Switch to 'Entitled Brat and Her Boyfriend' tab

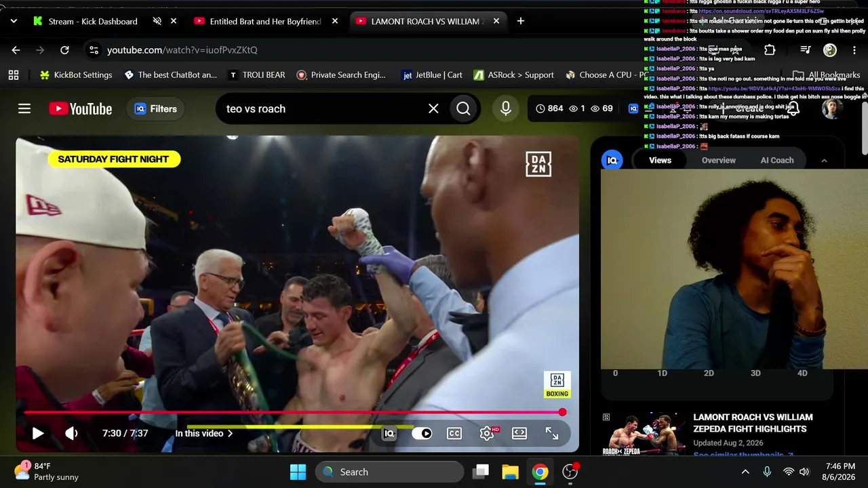click(x=265, y=21)
